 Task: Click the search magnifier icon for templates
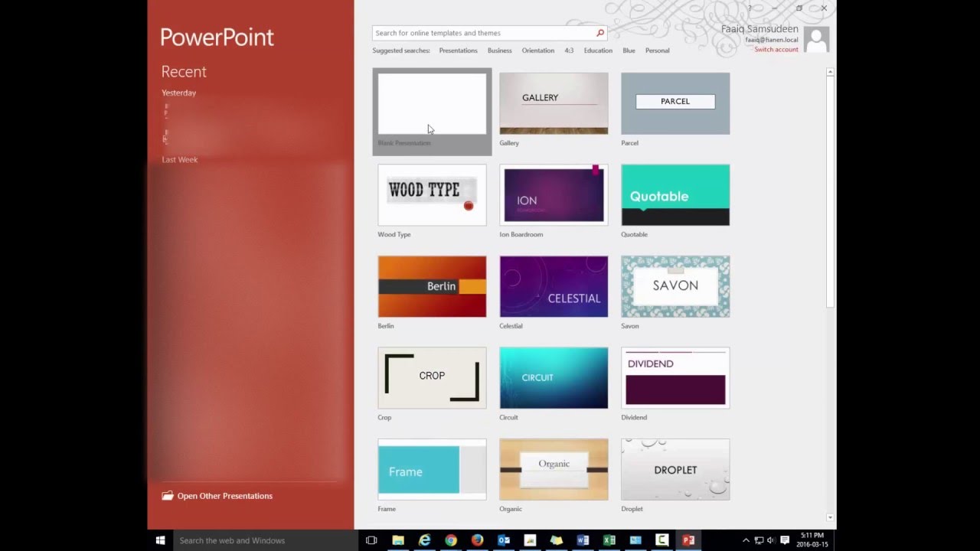[599, 33]
